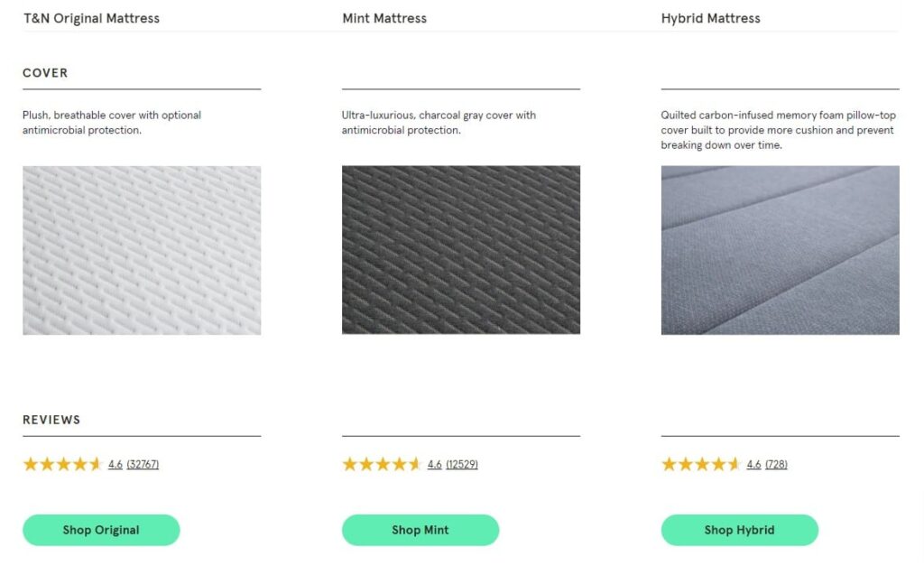The height and width of the screenshot is (575, 924).
Task: Click the Shop Original button
Action: click(x=101, y=530)
